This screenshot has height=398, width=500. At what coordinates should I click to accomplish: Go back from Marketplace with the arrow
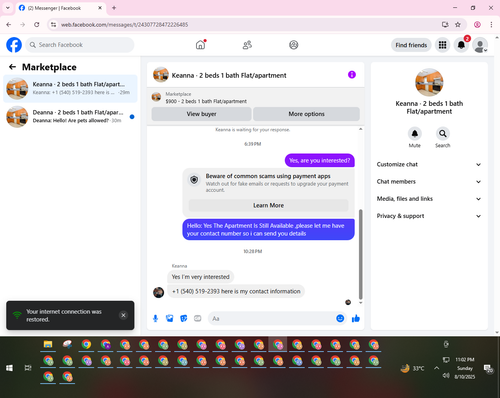coord(12,67)
